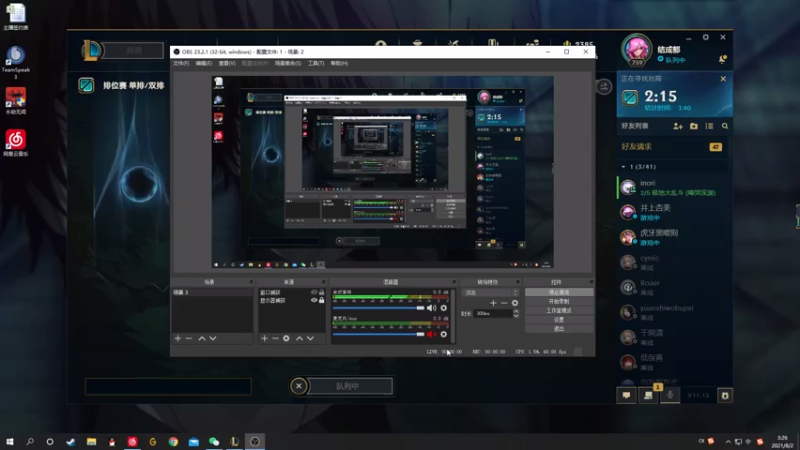Click bug report icon in League bottom bar
The image size is (800, 450).
coord(725,395)
